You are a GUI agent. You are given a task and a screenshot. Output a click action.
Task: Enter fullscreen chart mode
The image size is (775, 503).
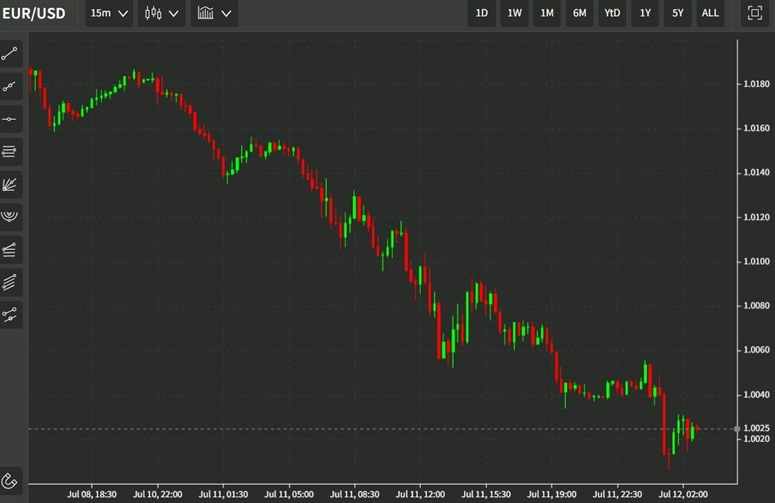(x=754, y=13)
